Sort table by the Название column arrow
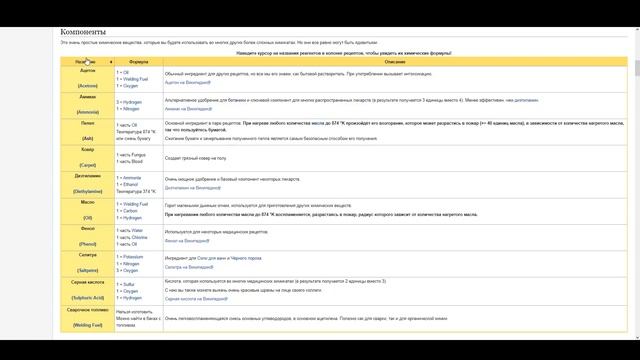 111,62
